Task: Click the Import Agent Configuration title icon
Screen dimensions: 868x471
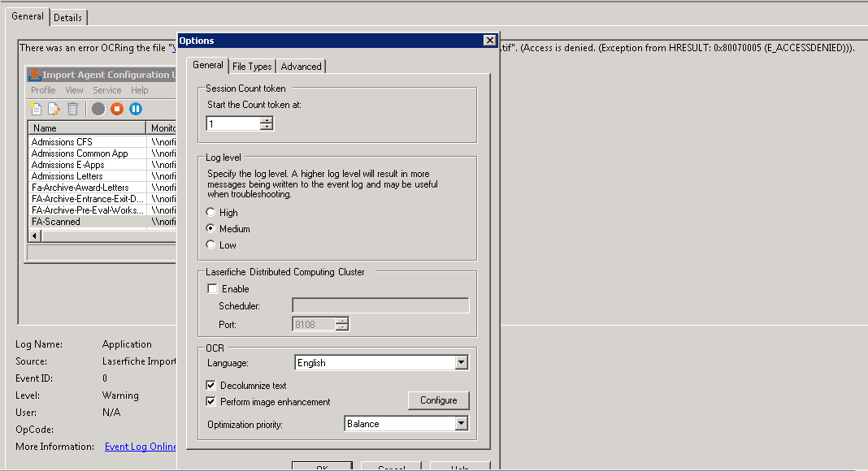Action: coord(34,75)
